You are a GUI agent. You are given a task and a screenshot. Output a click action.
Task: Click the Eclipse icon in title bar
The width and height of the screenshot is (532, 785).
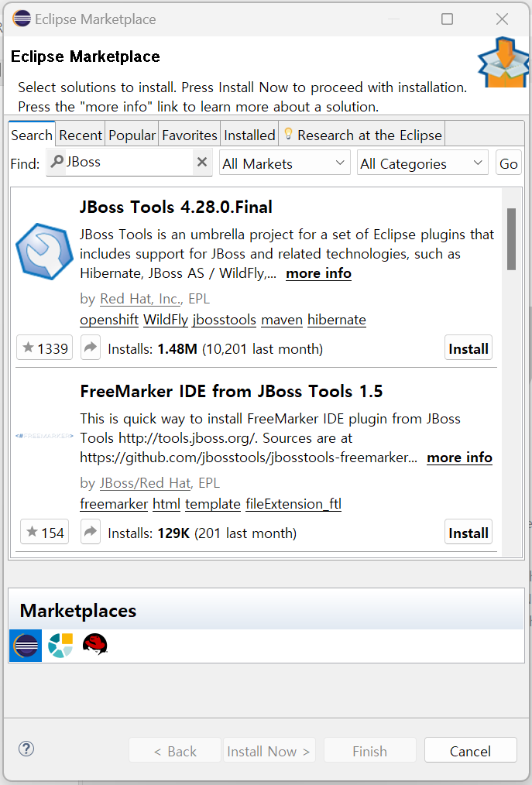point(22,19)
